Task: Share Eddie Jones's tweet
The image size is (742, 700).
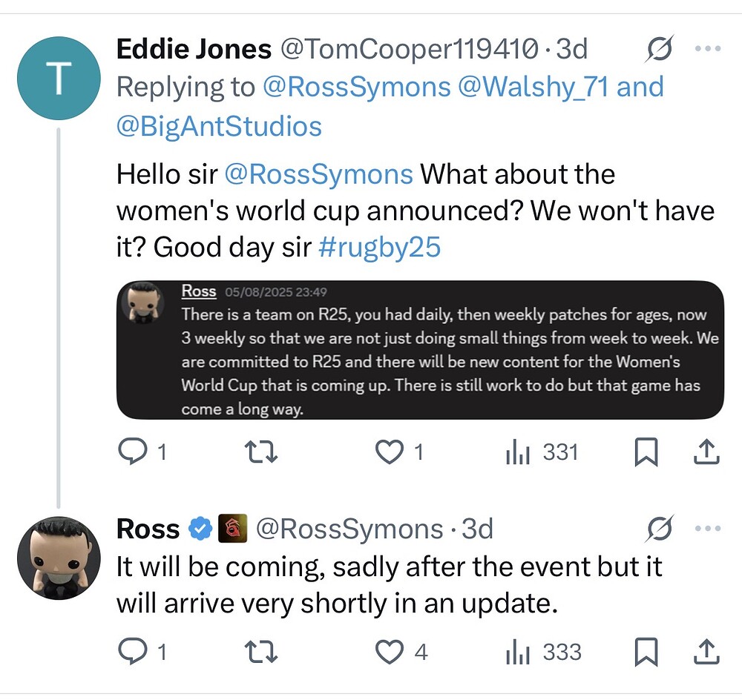Action: click(x=706, y=452)
